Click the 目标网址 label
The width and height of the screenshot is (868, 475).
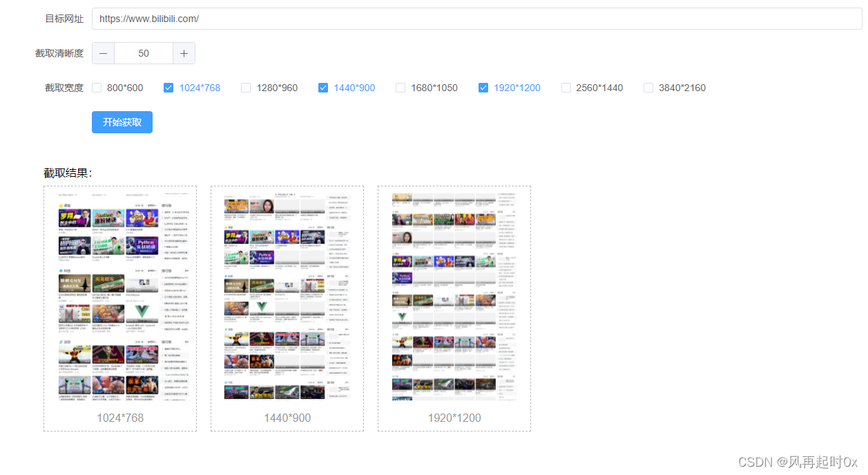pos(64,19)
